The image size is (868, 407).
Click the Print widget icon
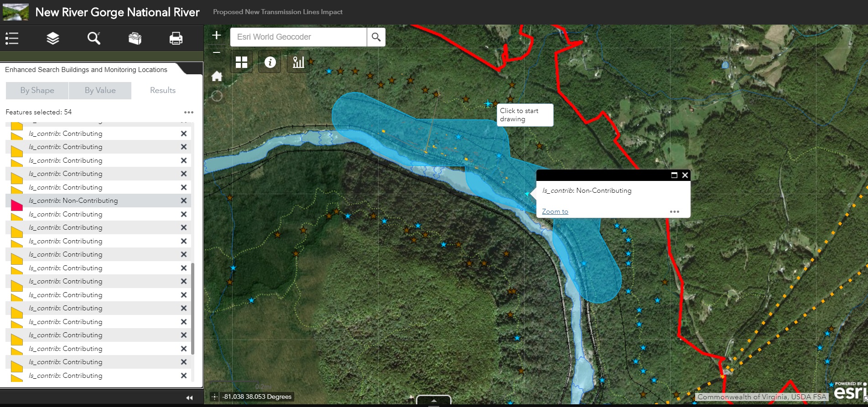tap(176, 38)
